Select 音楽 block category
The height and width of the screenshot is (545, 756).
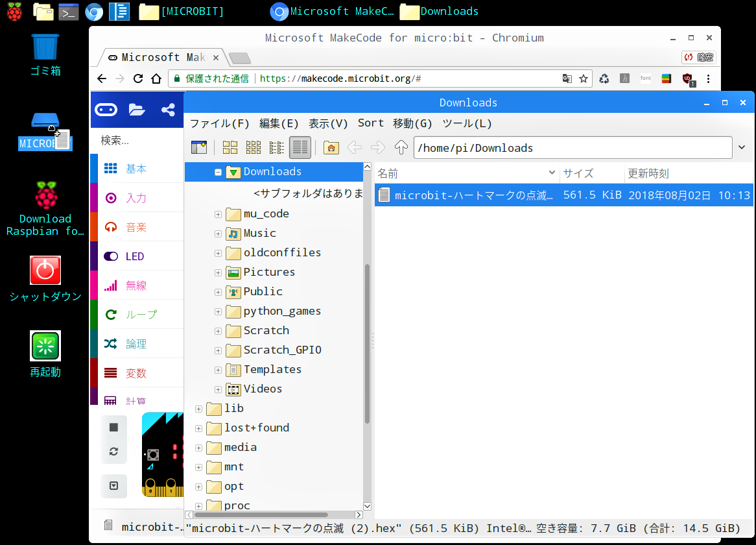(137, 226)
